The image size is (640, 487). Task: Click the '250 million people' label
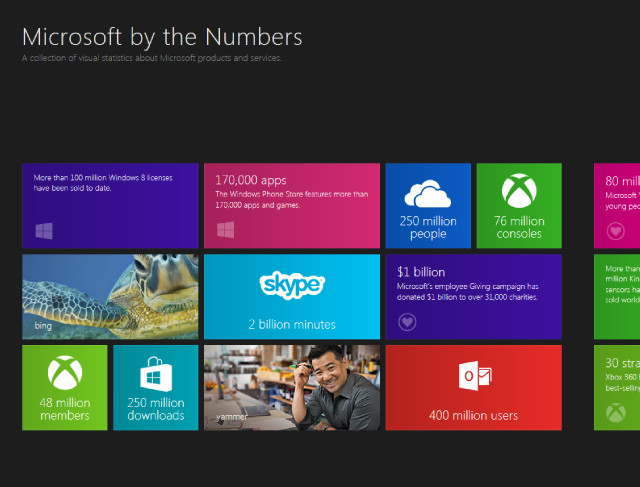[x=428, y=227]
